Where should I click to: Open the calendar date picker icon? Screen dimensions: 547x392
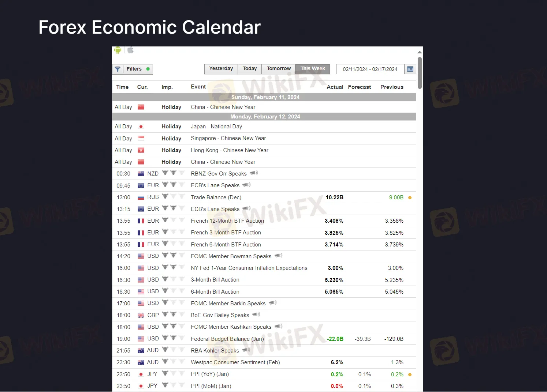[410, 69]
